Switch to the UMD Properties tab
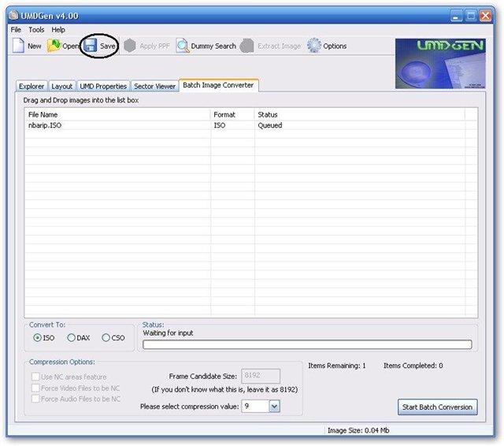The height and width of the screenshot is (446, 504). point(103,86)
